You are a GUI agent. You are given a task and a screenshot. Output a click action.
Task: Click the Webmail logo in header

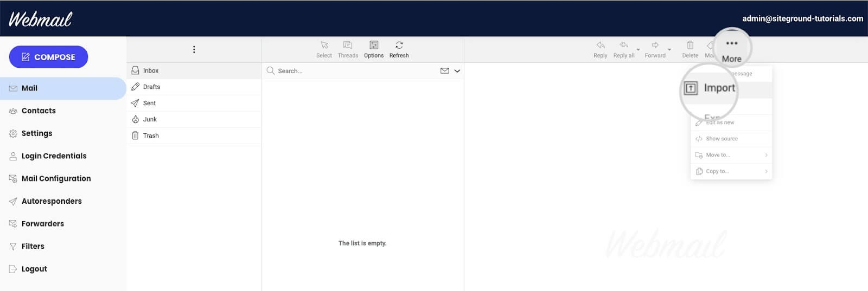tap(40, 19)
